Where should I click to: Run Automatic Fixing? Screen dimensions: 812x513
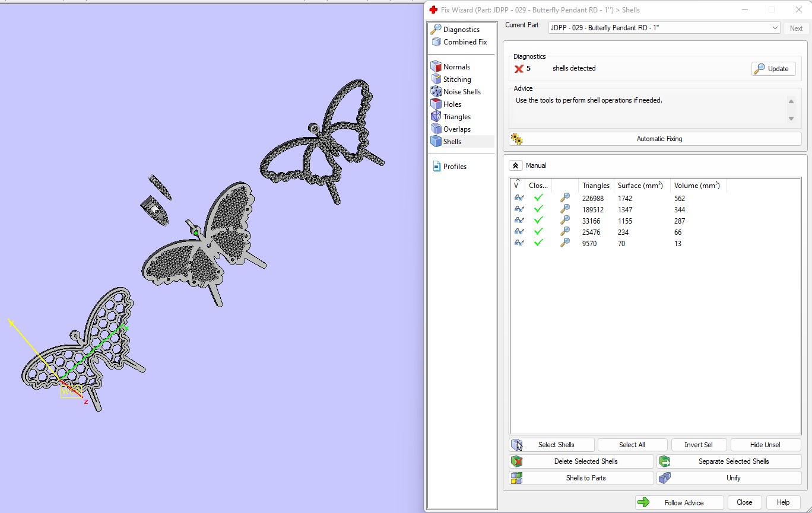pos(655,139)
